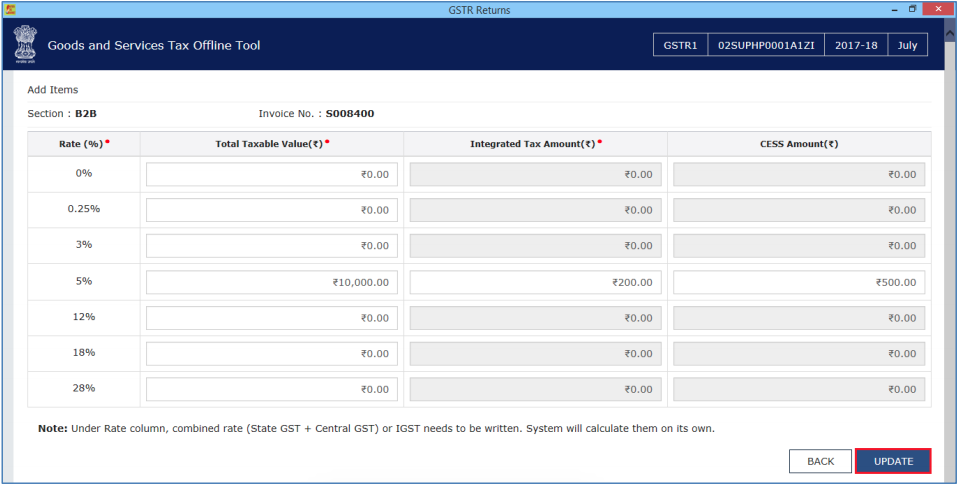Click Integrated Tax Amount field for 12%
Screen dimensions: 958x484
[x=535, y=318]
